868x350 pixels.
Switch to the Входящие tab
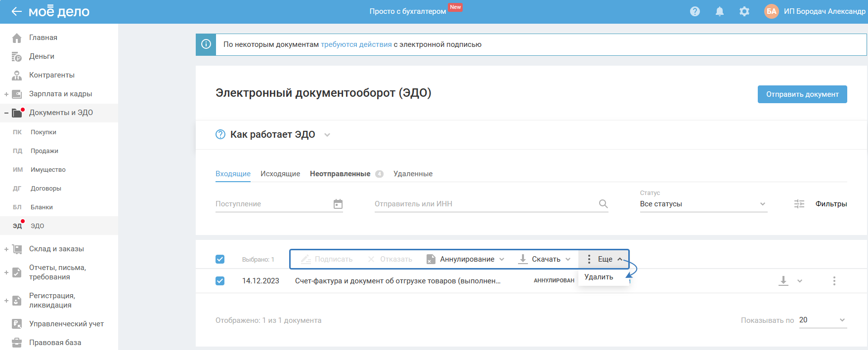233,174
